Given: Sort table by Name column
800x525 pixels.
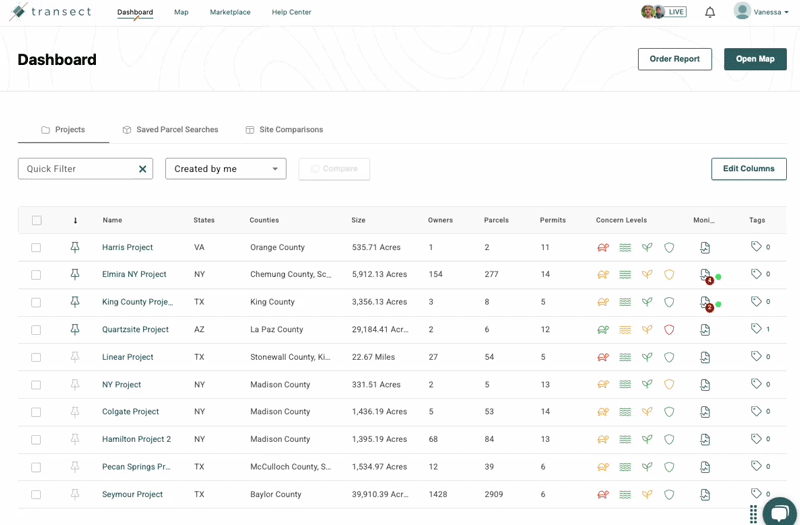Looking at the screenshot, I should tap(112, 220).
